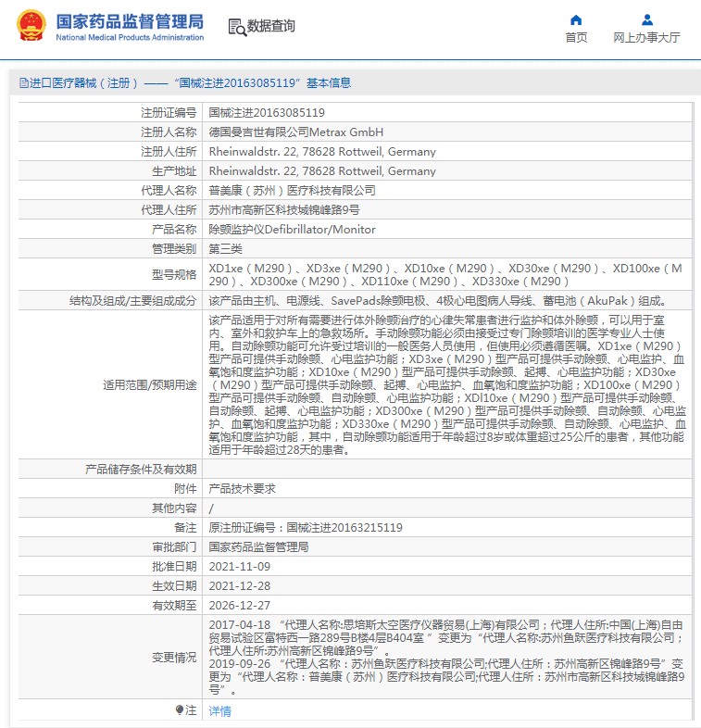This screenshot has width=701, height=728.
Task: Select 普美康（苏州）医疗科技有限公司 agent name
Action: tap(292, 191)
